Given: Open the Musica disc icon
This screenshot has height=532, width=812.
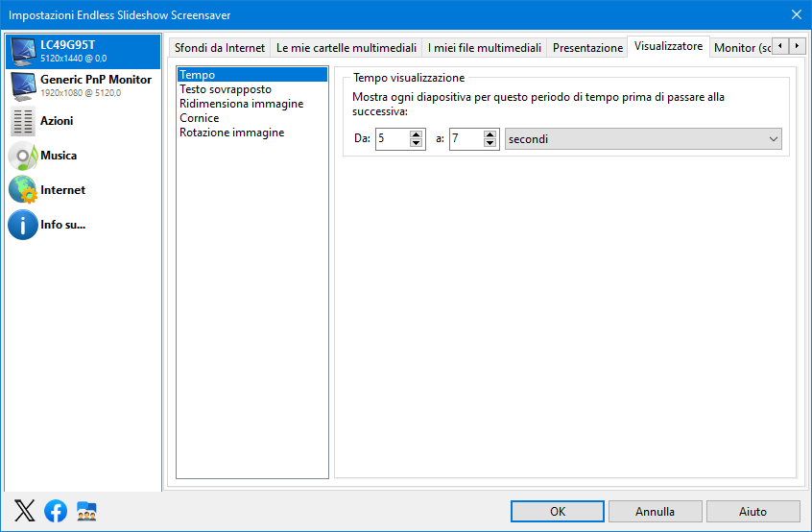Looking at the screenshot, I should point(23,156).
